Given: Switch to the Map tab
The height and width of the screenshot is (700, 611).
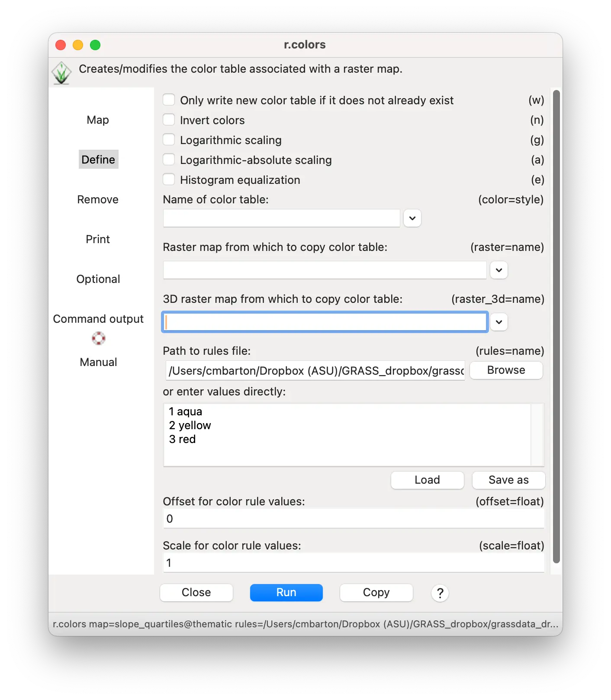Looking at the screenshot, I should [x=98, y=120].
